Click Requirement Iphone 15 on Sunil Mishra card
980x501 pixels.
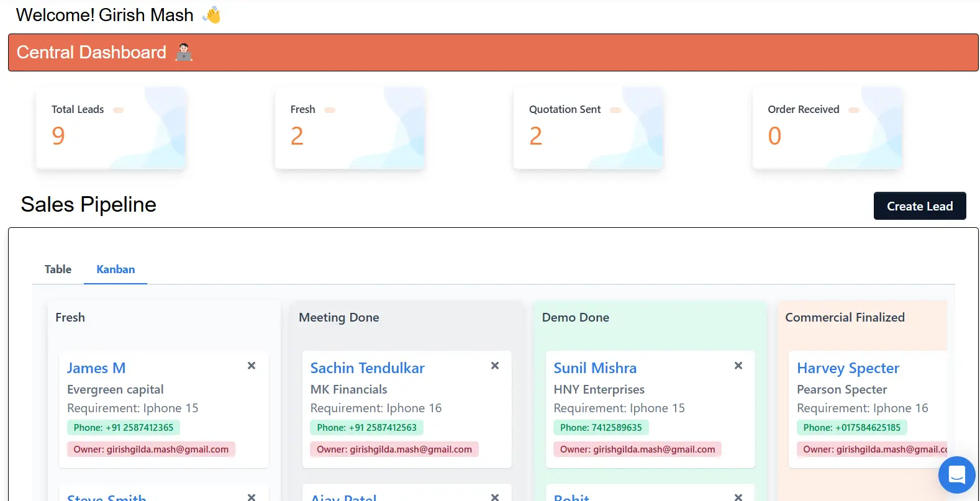coord(619,408)
